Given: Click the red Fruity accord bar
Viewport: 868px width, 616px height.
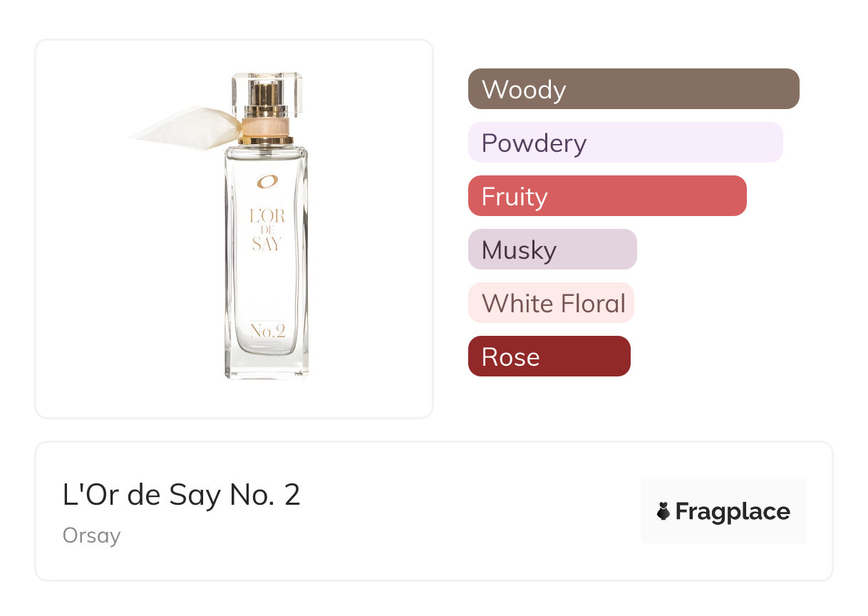Looking at the screenshot, I should tap(606, 196).
